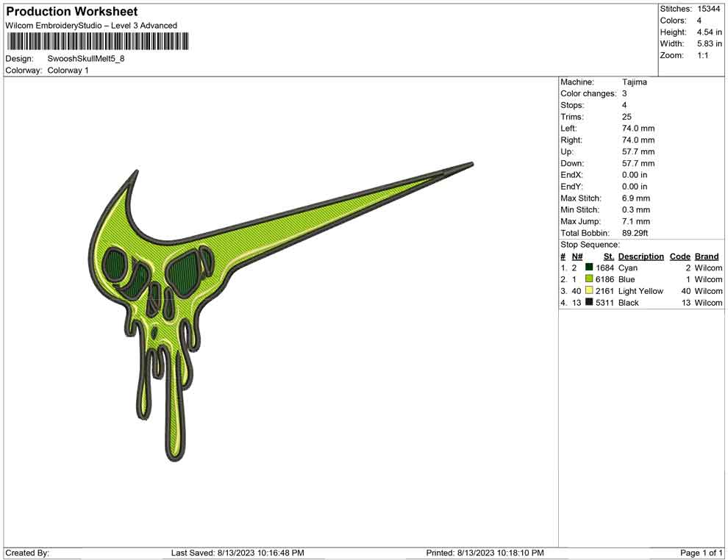728x560 pixels.
Task: Click stitch count '6186' in Blue row
Action: coord(605,279)
